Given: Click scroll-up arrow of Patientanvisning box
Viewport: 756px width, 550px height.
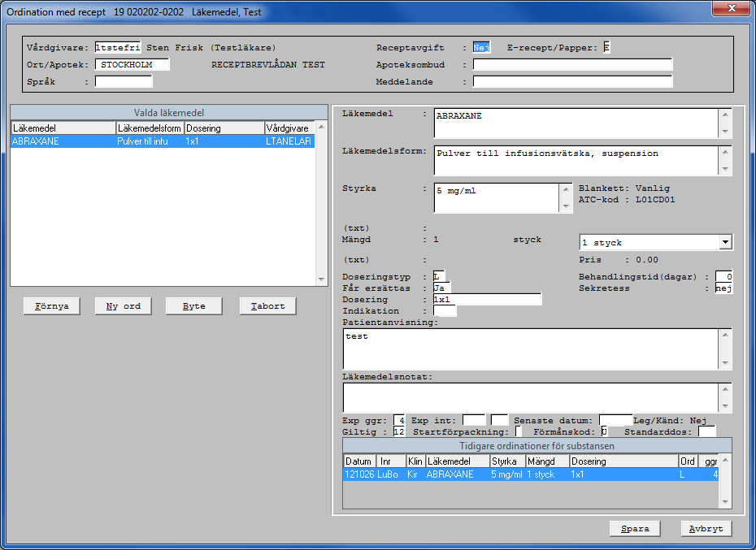Looking at the screenshot, I should pos(725,335).
